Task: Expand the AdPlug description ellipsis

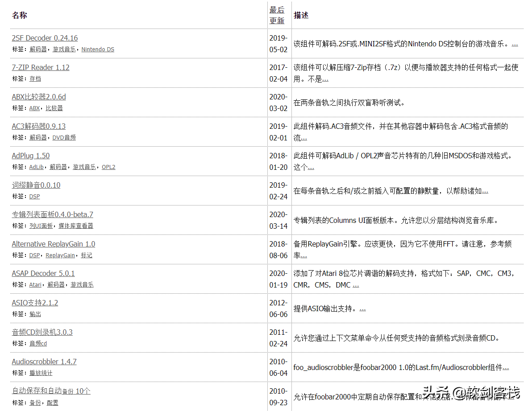Action: click(x=311, y=168)
